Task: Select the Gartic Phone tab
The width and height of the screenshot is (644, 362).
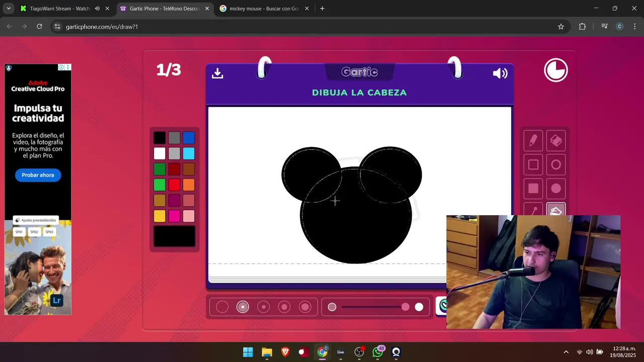Action: click(x=164, y=9)
